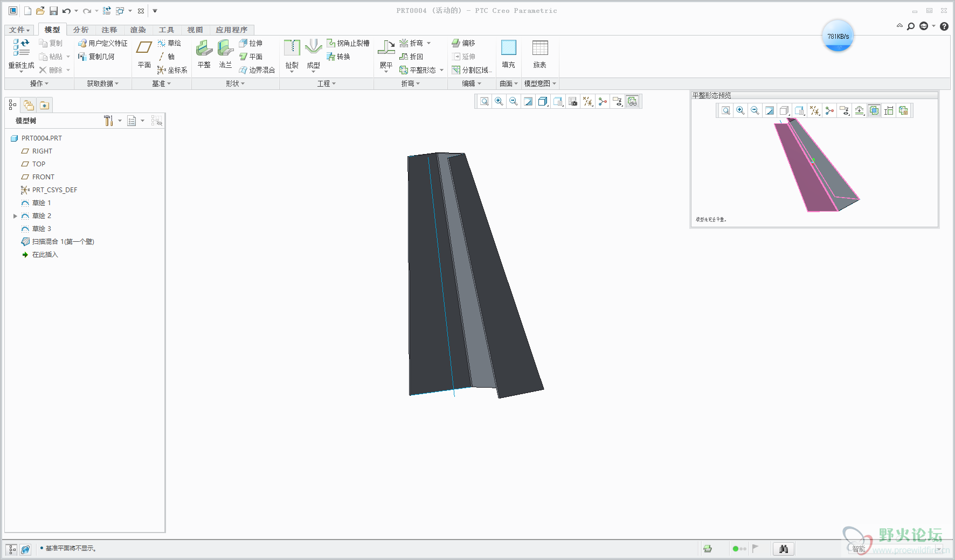Switch to the Annotate (注释) tab
The image size is (955, 560).
click(x=109, y=30)
